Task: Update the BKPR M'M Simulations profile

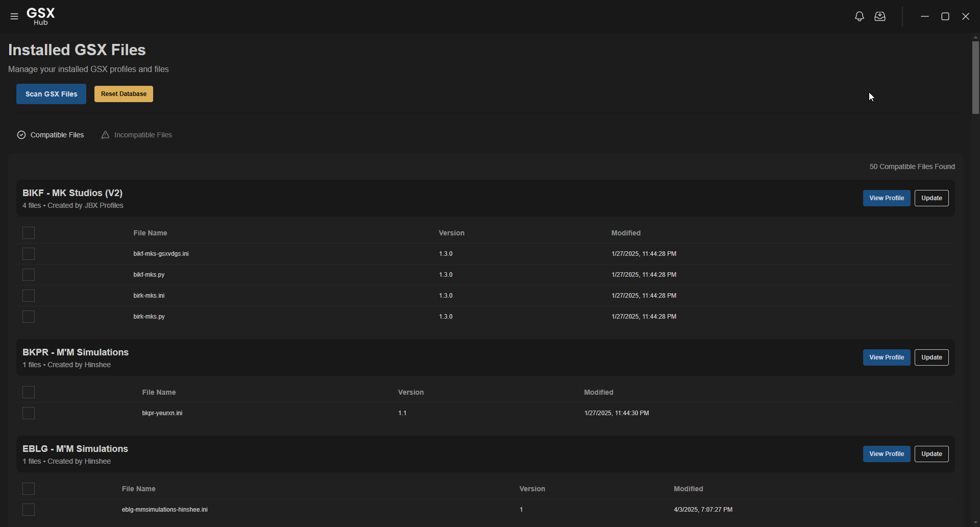Action: pos(932,357)
